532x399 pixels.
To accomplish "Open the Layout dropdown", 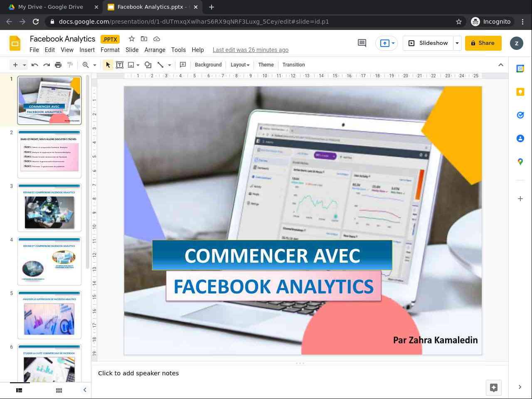I will point(240,65).
